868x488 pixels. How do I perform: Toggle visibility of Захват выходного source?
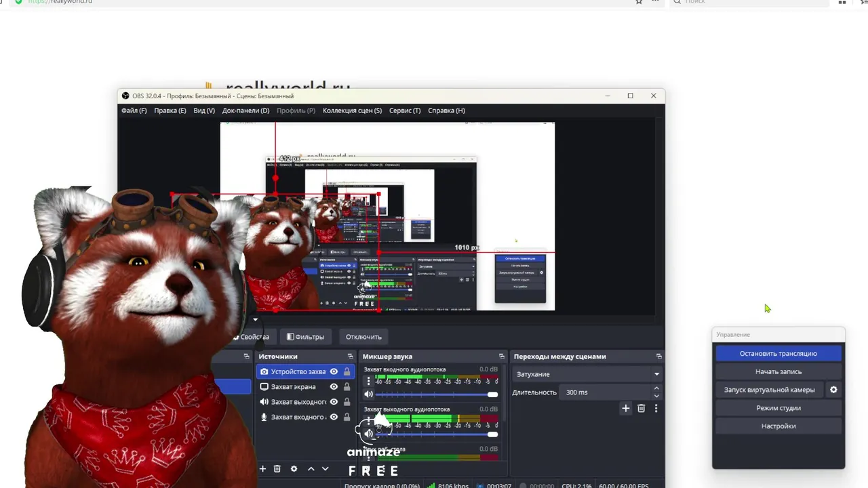334,401
